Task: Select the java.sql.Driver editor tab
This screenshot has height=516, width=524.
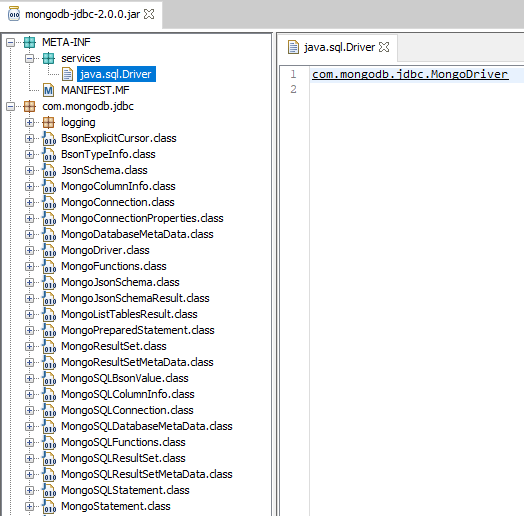Action: click(x=339, y=47)
